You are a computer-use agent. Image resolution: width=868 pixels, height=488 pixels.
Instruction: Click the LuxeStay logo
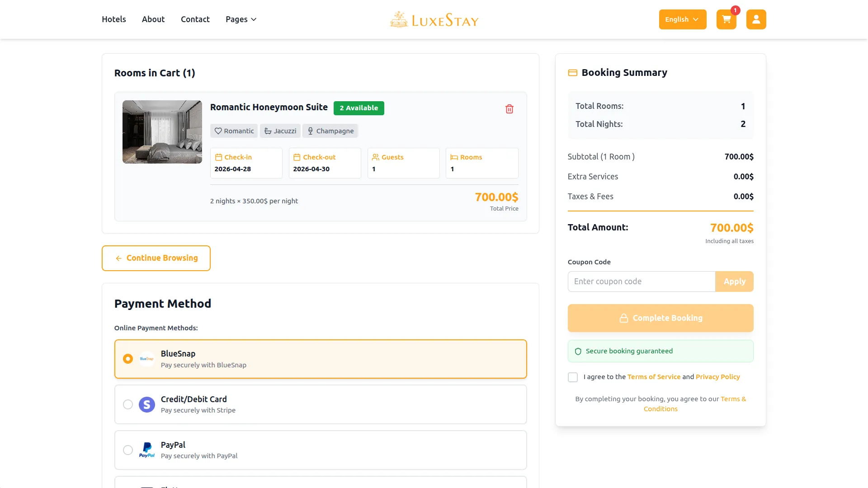tap(434, 19)
